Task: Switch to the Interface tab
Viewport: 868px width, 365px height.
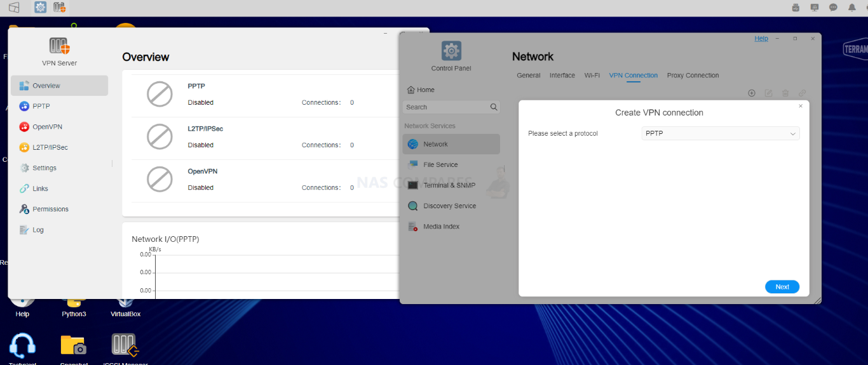Action: coord(562,76)
